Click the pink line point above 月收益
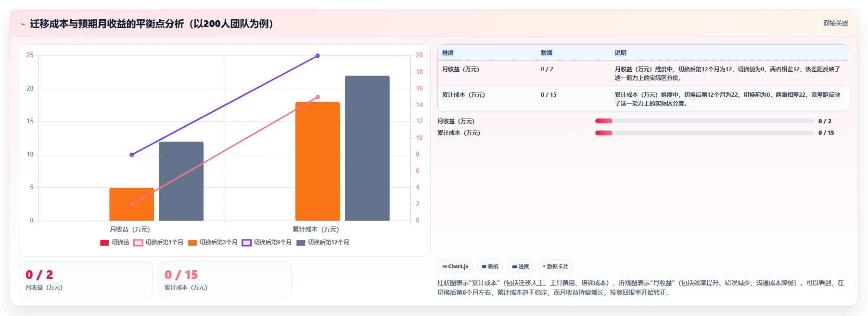 [132, 204]
